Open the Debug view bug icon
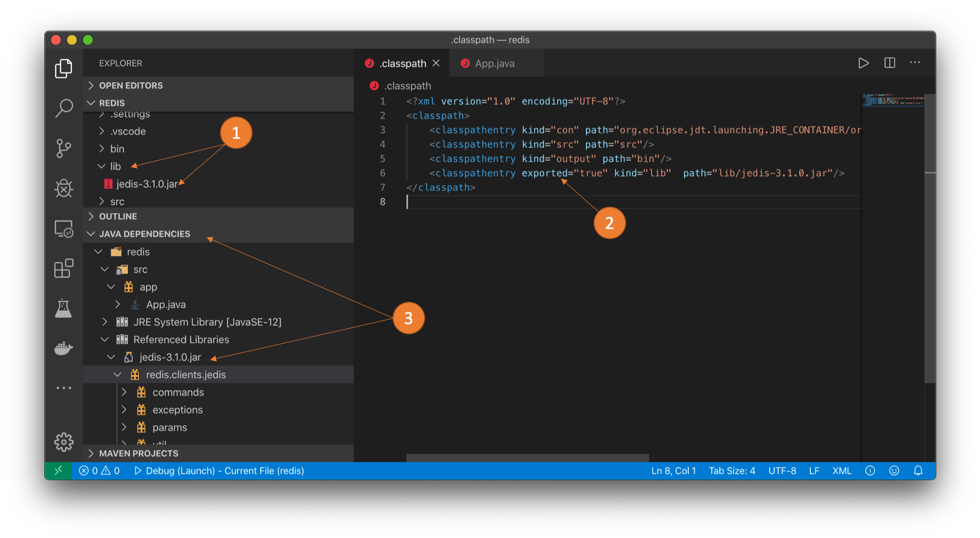Viewport: 980px width, 538px height. pos(64,188)
